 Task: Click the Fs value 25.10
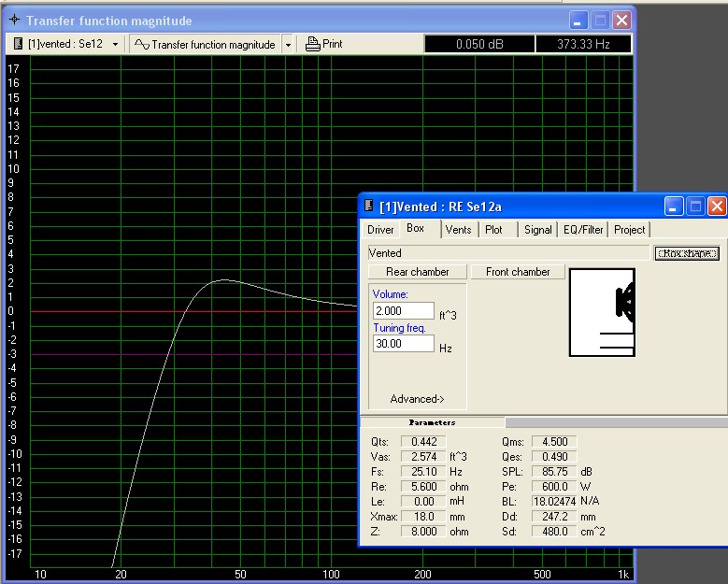click(424, 472)
